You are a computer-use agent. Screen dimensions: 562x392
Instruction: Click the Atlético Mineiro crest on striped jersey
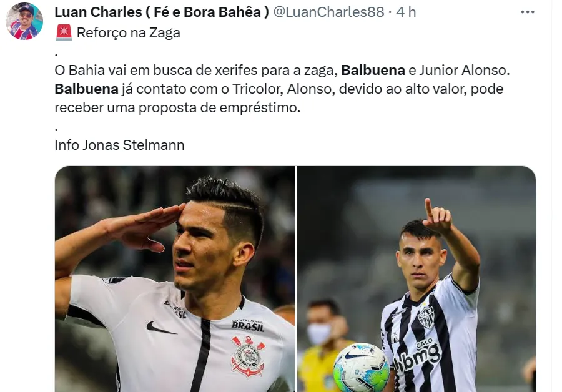[x=426, y=316]
